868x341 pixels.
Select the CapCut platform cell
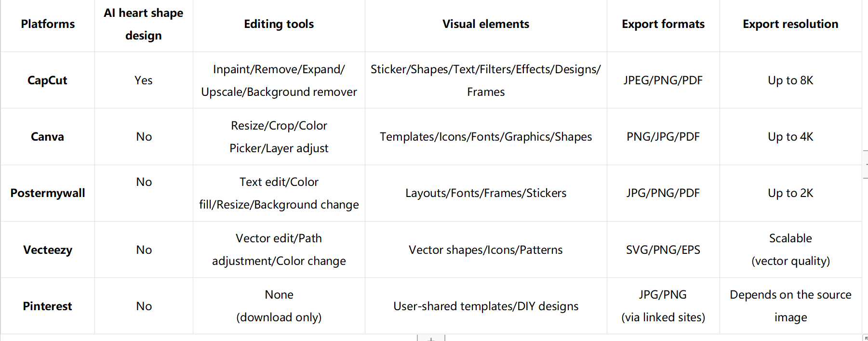(x=47, y=80)
